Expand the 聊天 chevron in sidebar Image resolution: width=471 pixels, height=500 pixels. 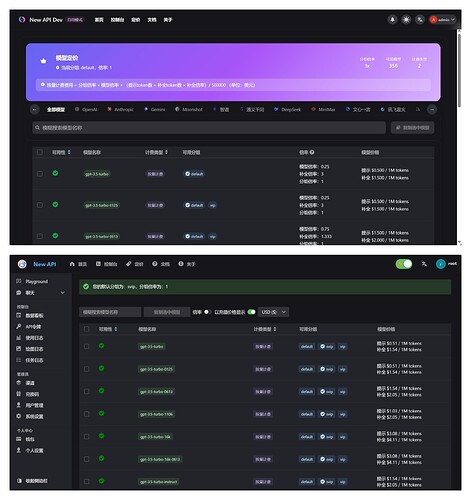[x=63, y=293]
